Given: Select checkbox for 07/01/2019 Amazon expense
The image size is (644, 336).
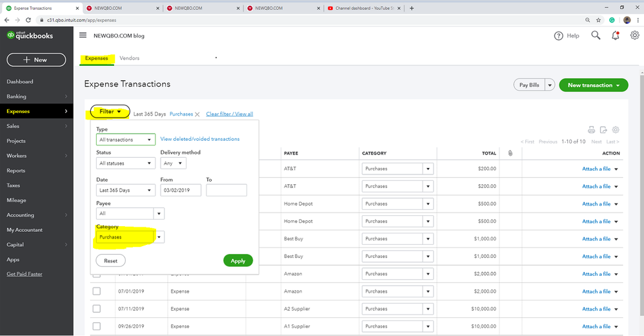Looking at the screenshot, I should tap(97, 291).
